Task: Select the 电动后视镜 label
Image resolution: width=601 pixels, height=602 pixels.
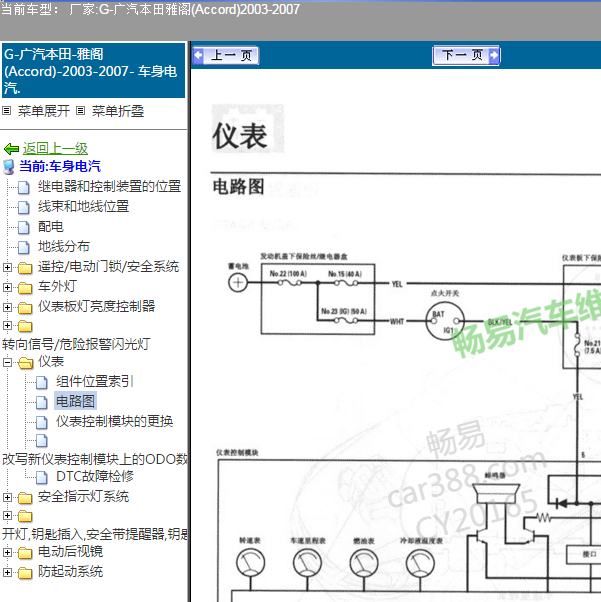Action: coord(70,552)
